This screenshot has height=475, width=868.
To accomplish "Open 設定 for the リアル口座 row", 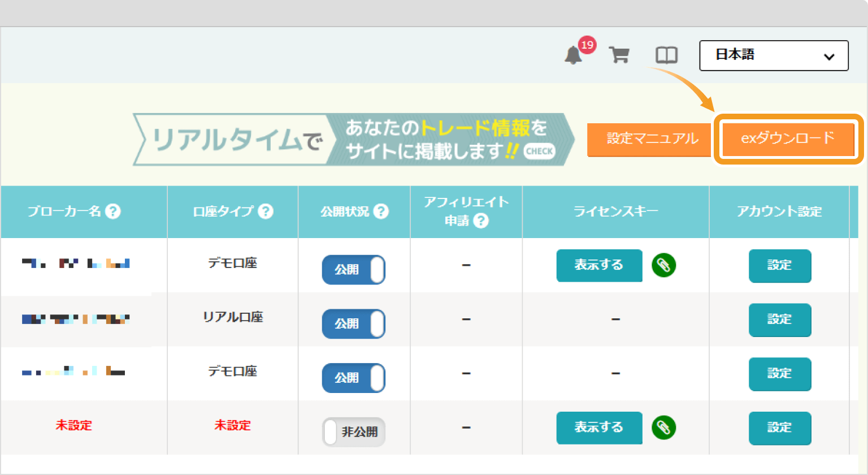I will point(779,319).
